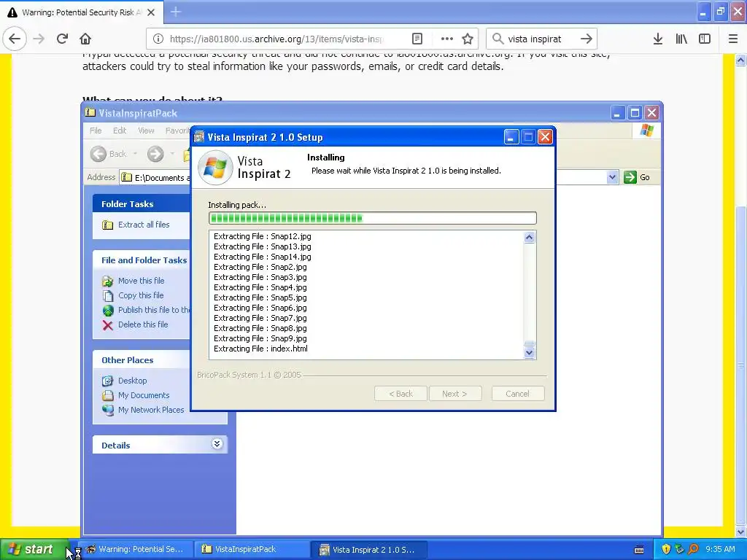The height and width of the screenshot is (560, 747).
Task: Select log line Extracting File : Snap12.jpg
Action: [x=262, y=237]
